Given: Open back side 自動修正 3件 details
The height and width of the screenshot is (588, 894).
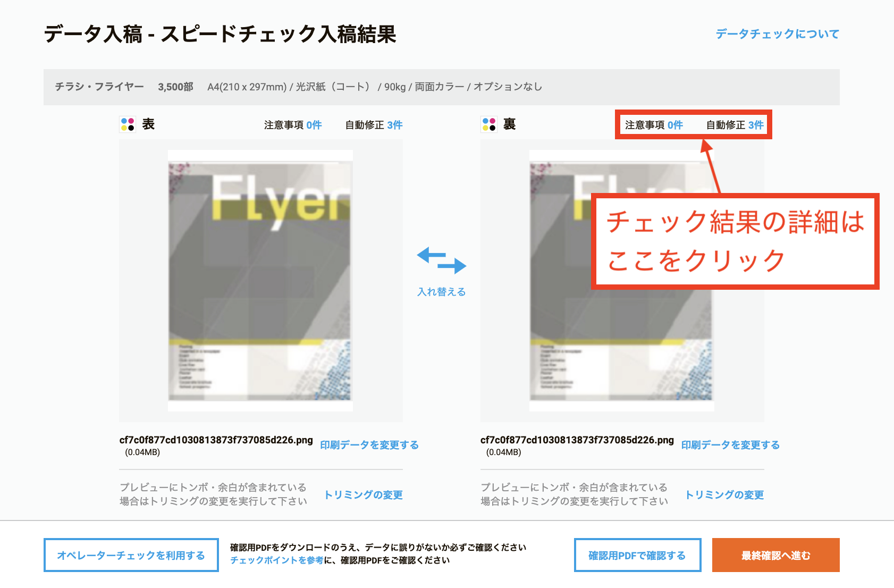Looking at the screenshot, I should 735,125.
